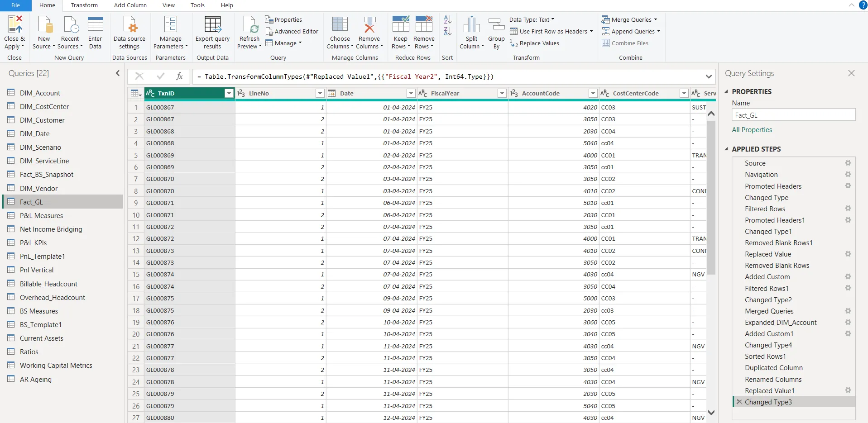The width and height of the screenshot is (868, 423).
Task: Open the LineNo column filter dropdown
Action: point(320,93)
